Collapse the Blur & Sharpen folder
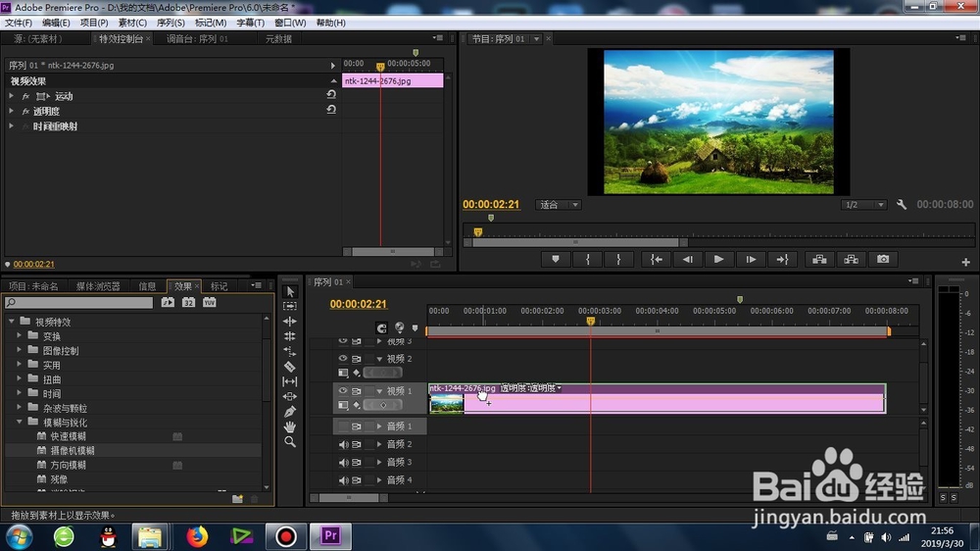The height and width of the screenshot is (551, 980). [20, 422]
